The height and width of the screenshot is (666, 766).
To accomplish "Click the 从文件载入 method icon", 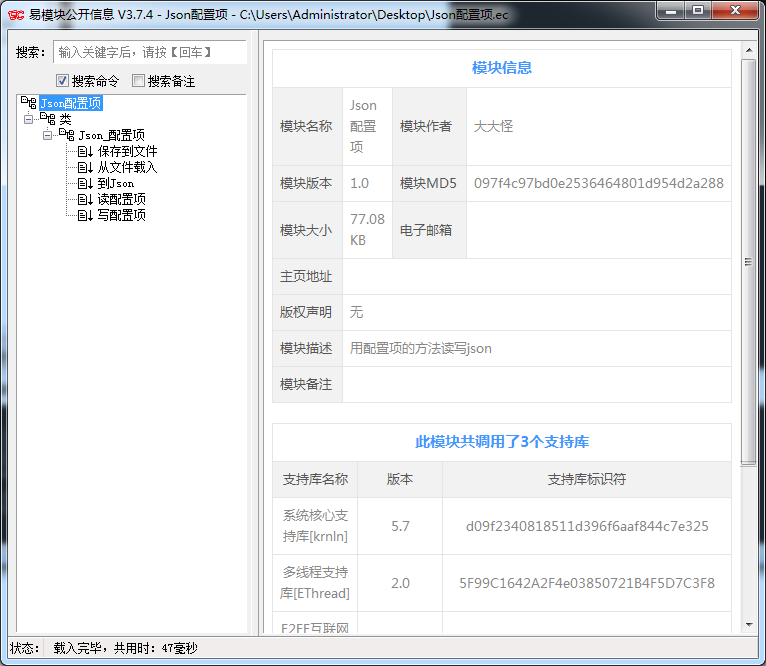I will 85,168.
